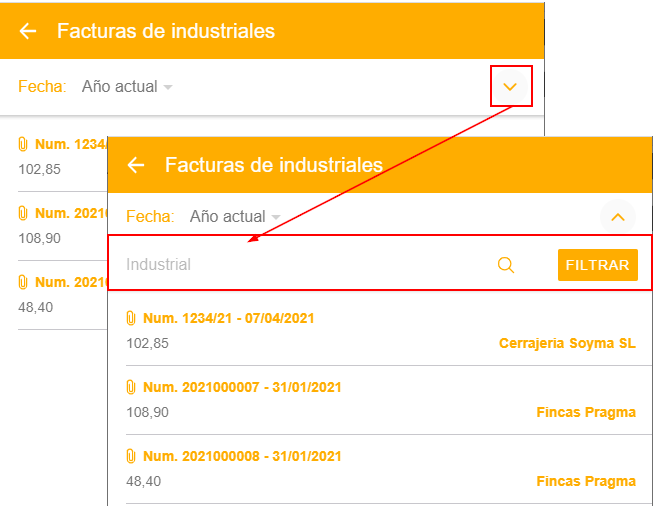Click paperclip icon of invoice 2021000008 in front panel
The image size is (653, 509).
(130, 456)
